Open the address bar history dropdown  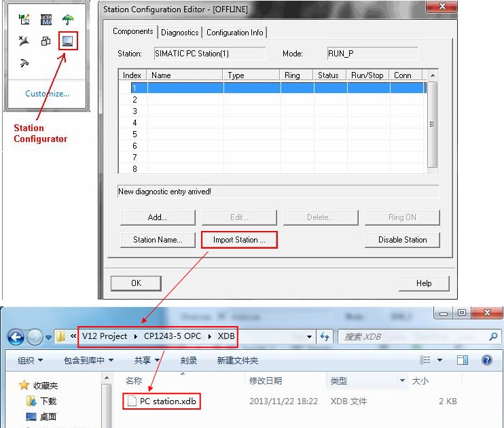click(x=309, y=337)
